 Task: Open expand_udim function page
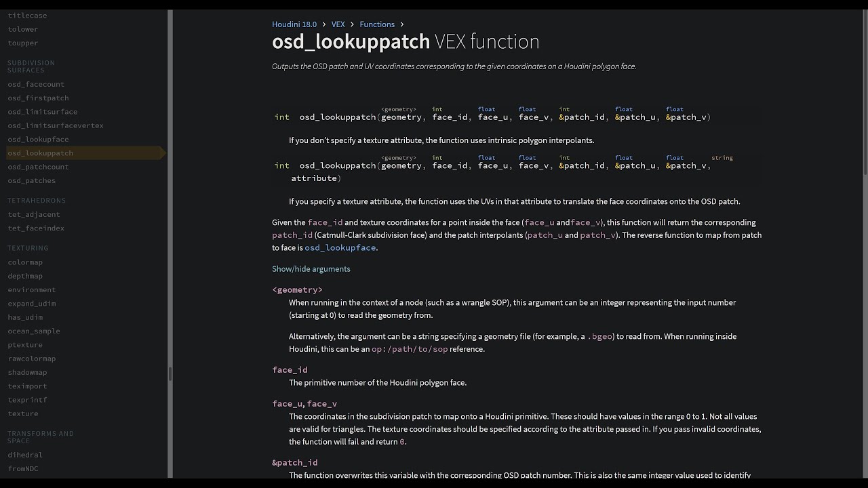click(x=32, y=304)
